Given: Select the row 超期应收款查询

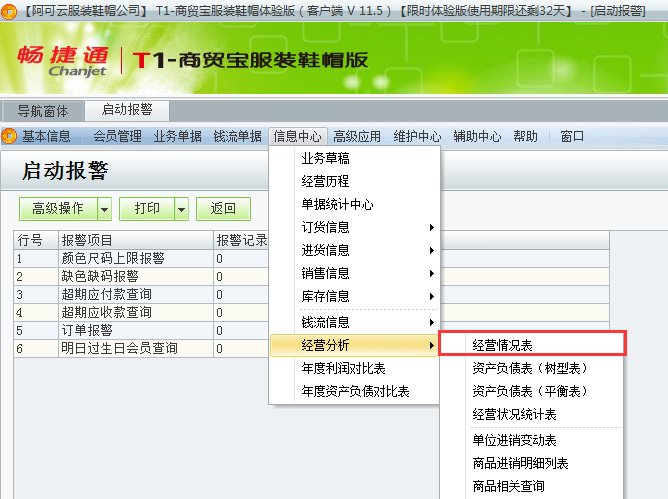Looking at the screenshot, I should [x=141, y=312].
